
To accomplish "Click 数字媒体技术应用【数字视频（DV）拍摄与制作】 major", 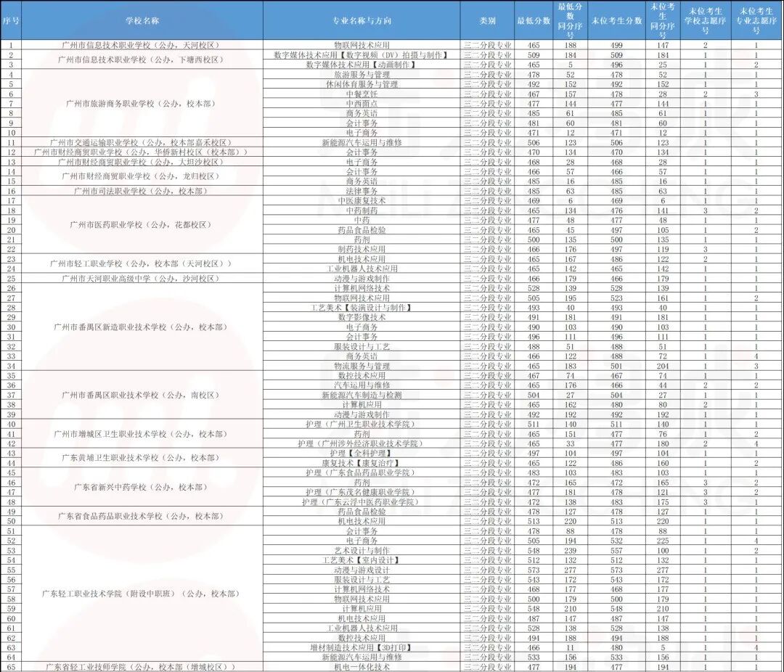I will (x=362, y=55).
